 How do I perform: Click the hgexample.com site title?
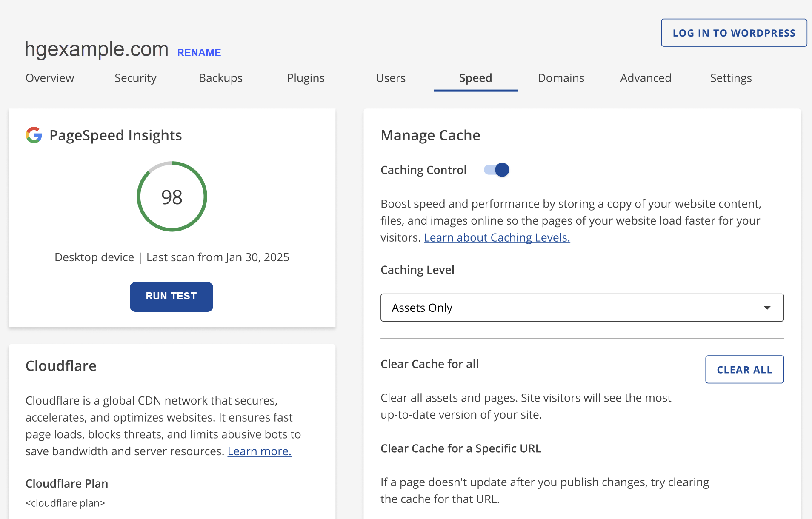97,49
